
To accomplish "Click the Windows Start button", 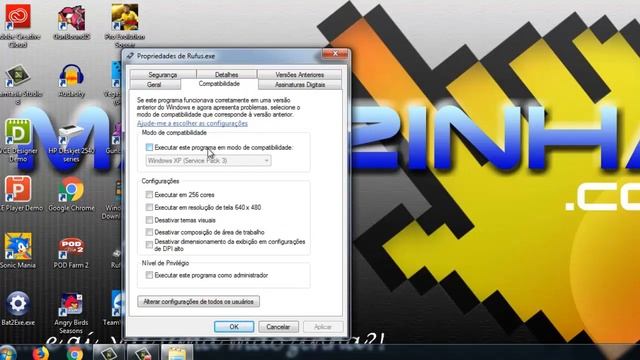I will pyautogui.click(x=7, y=353).
